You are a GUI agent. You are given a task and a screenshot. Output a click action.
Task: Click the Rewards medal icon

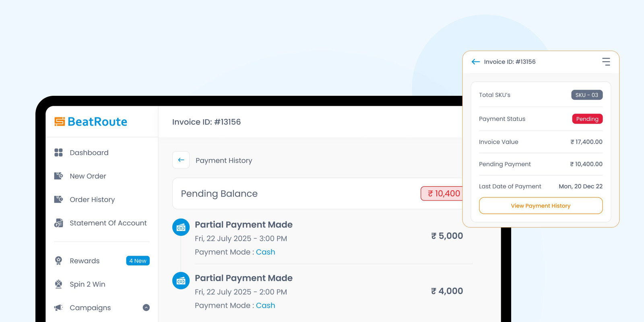point(58,260)
